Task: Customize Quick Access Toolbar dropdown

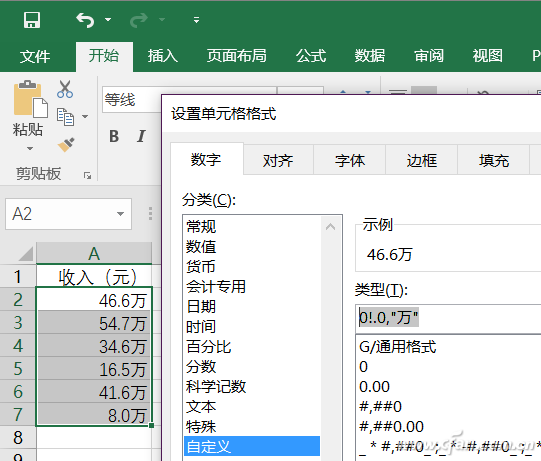Action: [x=196, y=20]
